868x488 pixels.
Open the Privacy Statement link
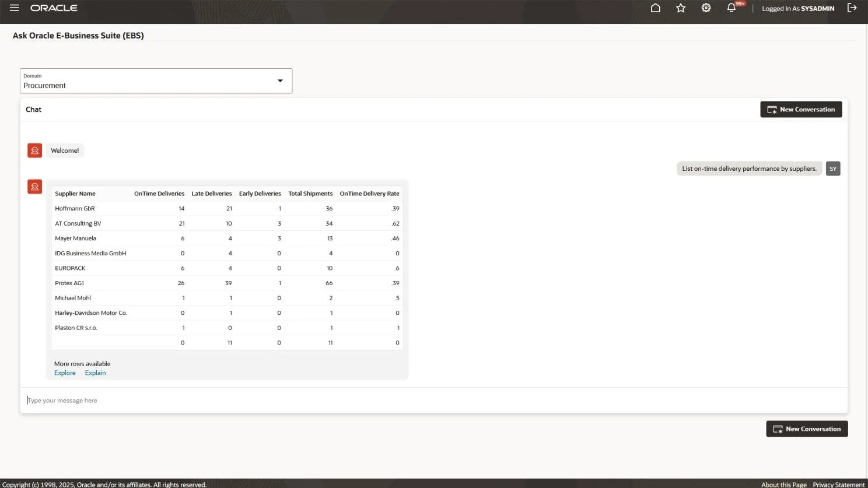pos(839,485)
